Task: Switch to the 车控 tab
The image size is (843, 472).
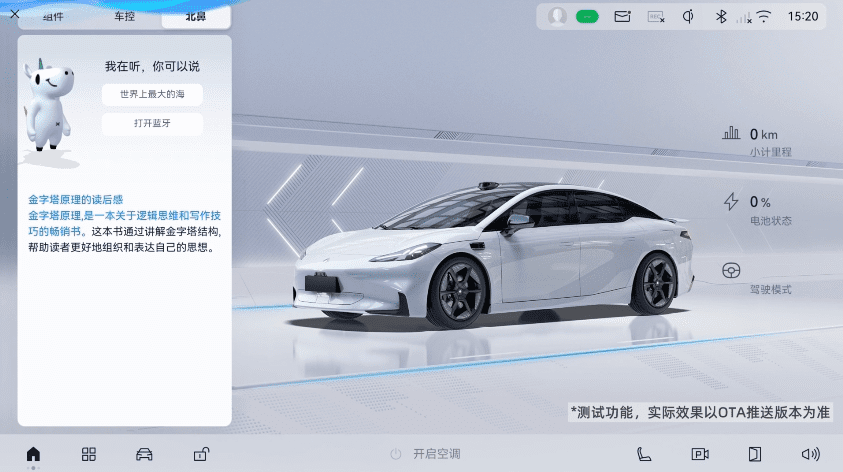Action: coord(125,17)
